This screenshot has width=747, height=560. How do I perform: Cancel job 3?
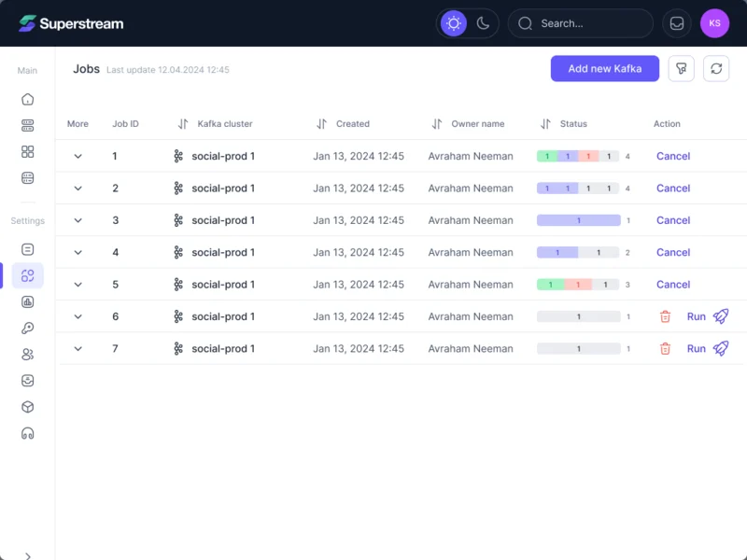click(x=672, y=220)
